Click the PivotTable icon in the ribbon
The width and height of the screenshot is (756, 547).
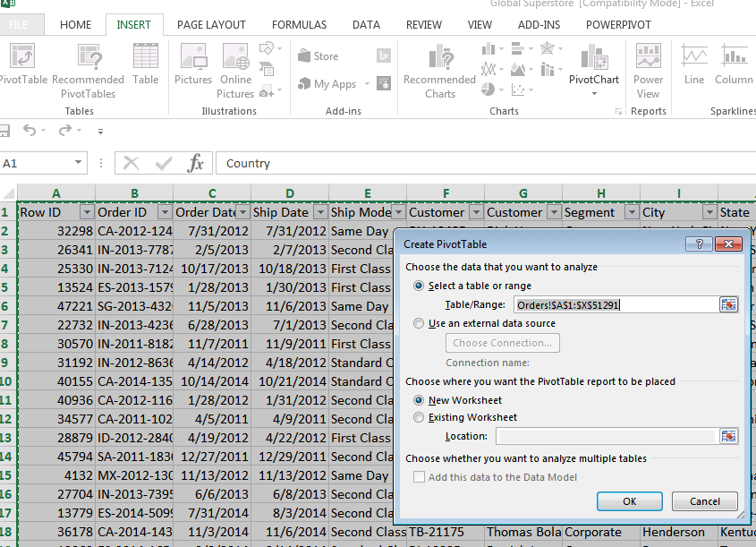pyautogui.click(x=22, y=56)
